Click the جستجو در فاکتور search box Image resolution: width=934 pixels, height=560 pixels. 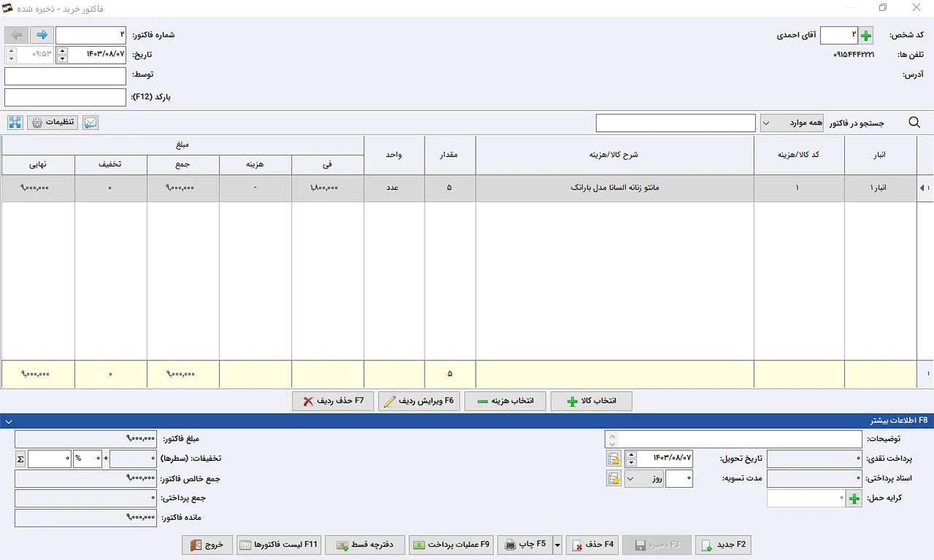676,123
